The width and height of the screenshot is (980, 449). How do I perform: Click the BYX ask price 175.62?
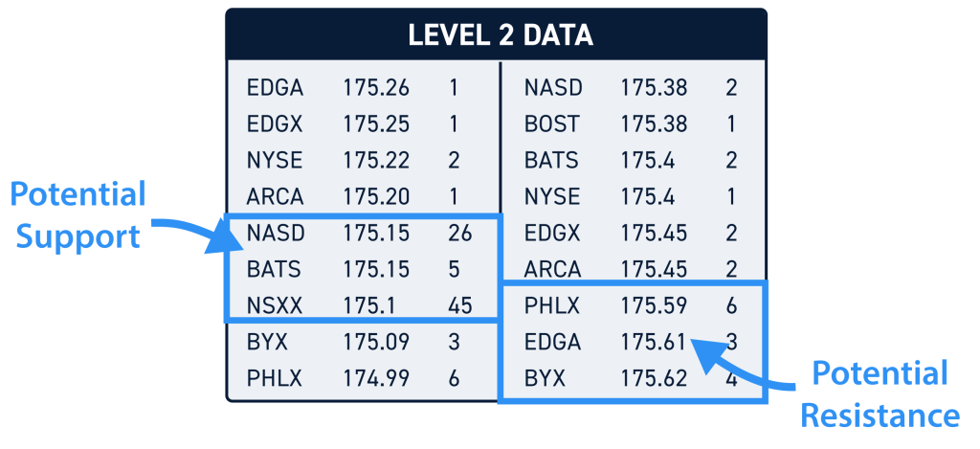pyautogui.click(x=654, y=378)
